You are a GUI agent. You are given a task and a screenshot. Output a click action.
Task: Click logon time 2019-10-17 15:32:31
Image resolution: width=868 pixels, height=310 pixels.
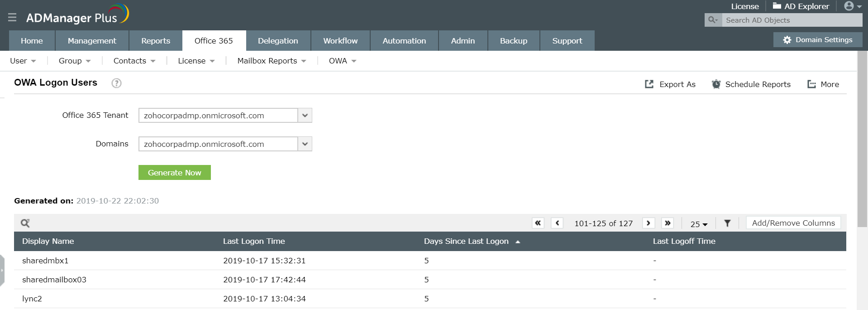tap(264, 261)
